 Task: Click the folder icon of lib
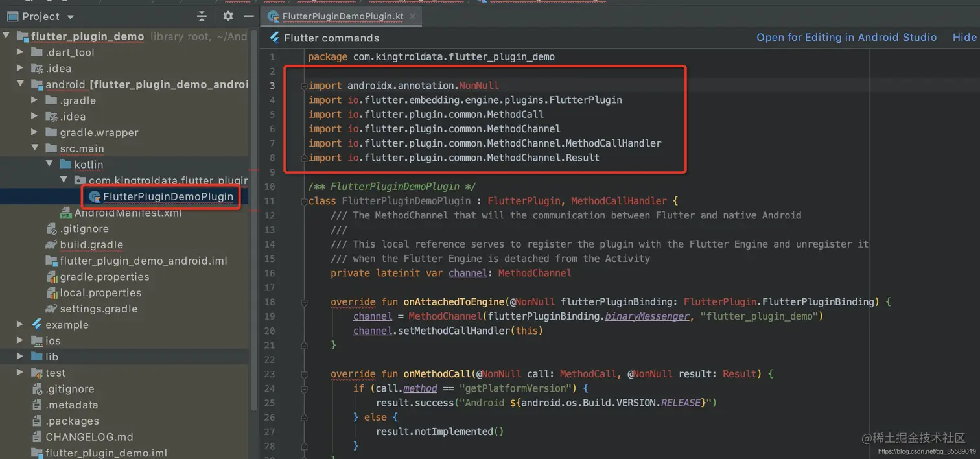[37, 357]
